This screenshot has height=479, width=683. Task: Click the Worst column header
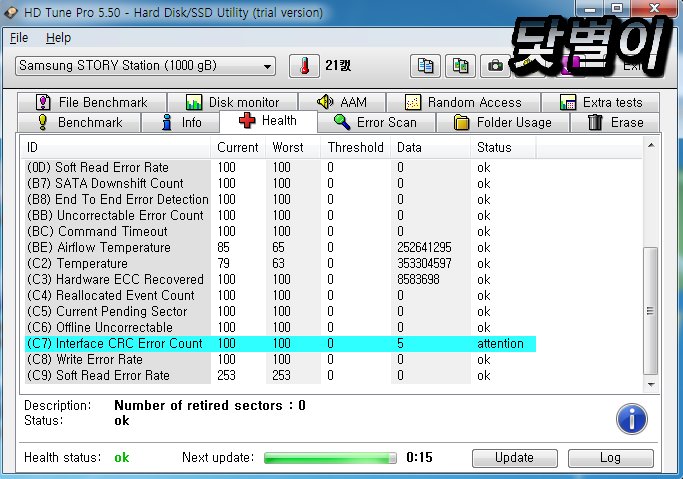[293, 148]
